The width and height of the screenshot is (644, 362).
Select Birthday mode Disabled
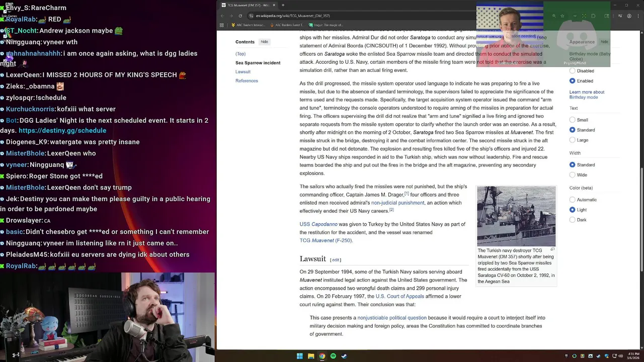click(x=573, y=71)
